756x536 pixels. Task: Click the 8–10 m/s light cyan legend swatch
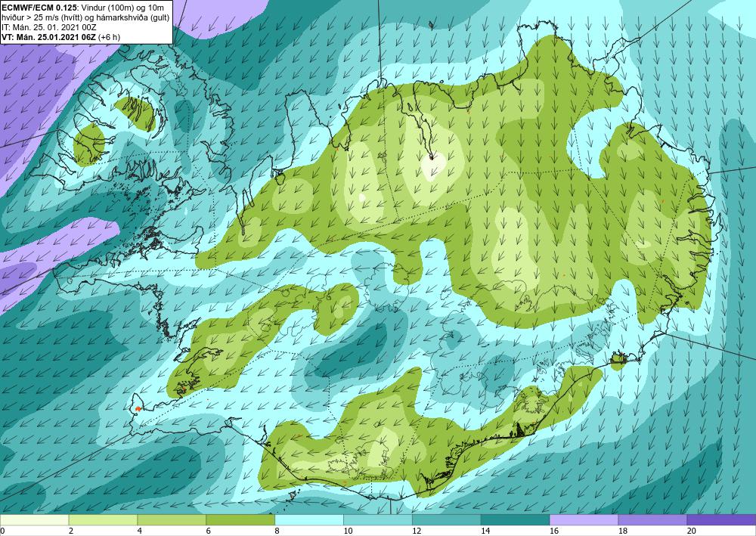[309, 520]
